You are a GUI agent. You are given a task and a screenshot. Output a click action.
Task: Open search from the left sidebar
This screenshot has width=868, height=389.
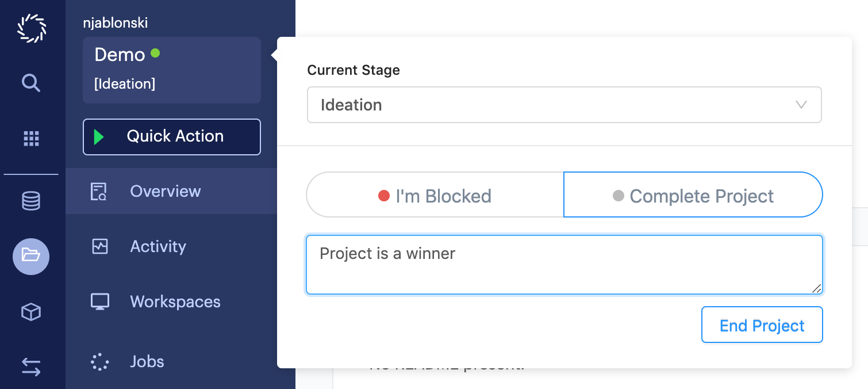pos(31,83)
